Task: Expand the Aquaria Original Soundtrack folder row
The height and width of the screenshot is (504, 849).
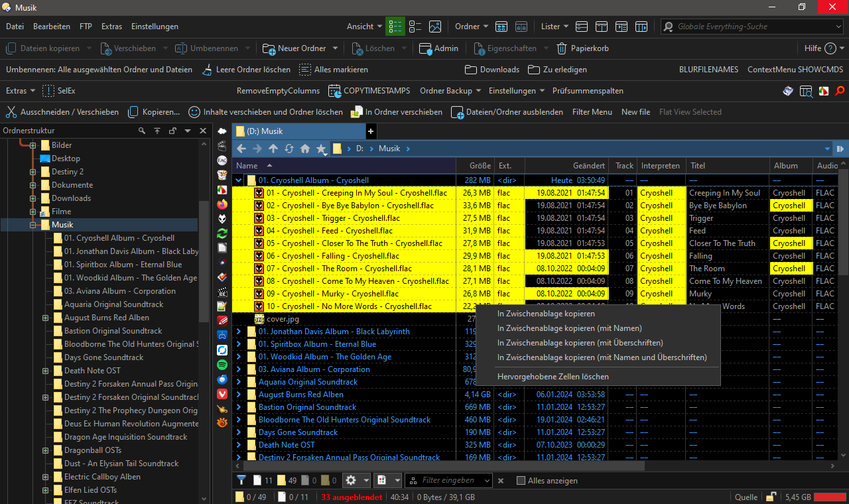Action: point(239,382)
